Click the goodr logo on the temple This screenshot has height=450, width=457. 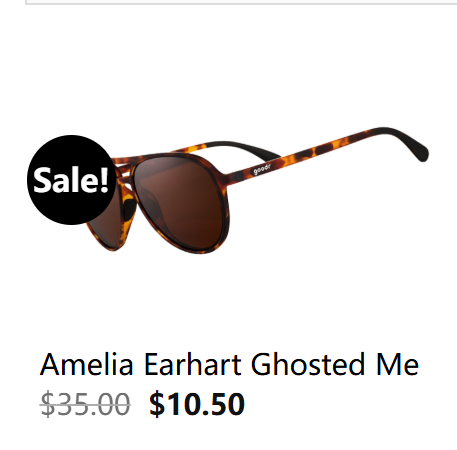[262, 169]
